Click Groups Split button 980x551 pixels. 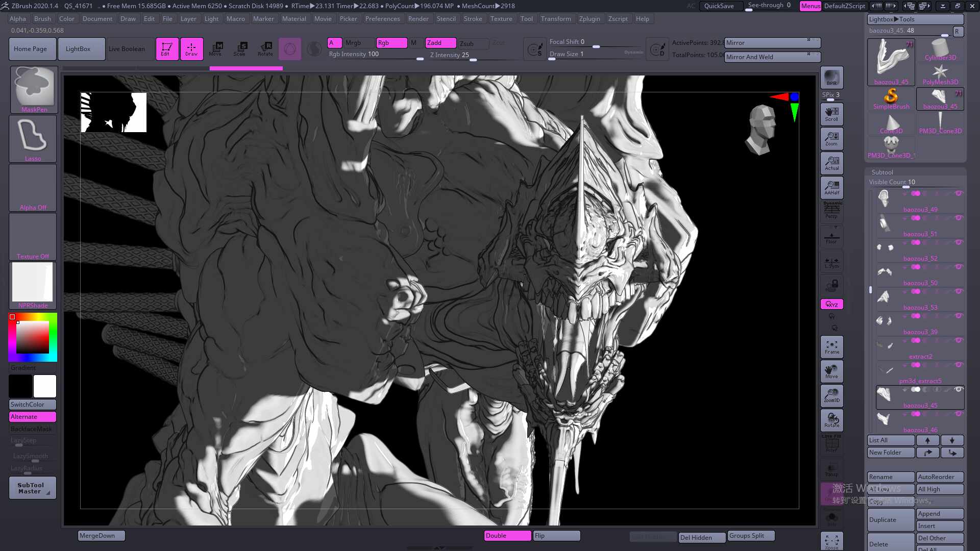coord(751,536)
